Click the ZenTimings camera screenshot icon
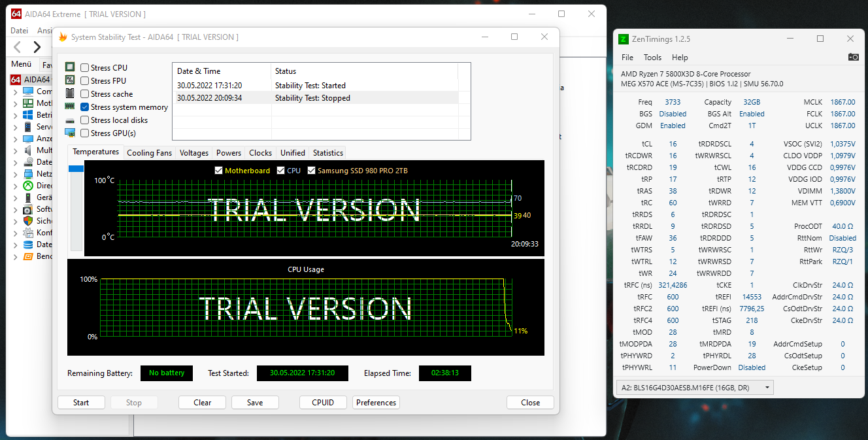Image resolution: width=868 pixels, height=440 pixels. (853, 57)
